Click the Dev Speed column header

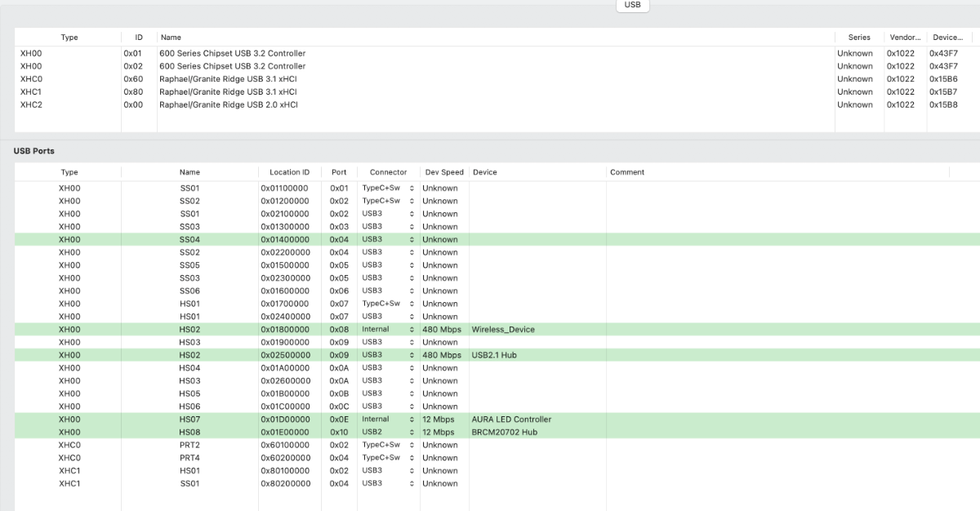click(x=443, y=172)
